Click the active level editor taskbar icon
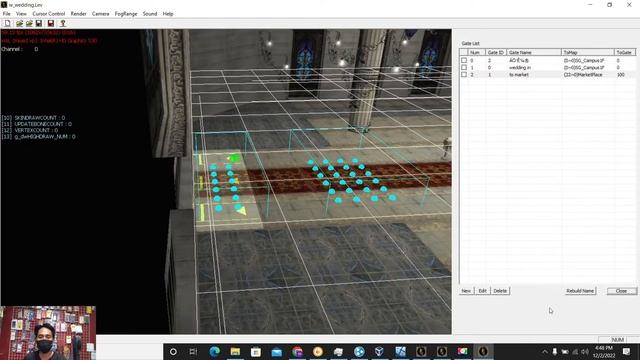The width and height of the screenshot is (640, 360). (483, 351)
